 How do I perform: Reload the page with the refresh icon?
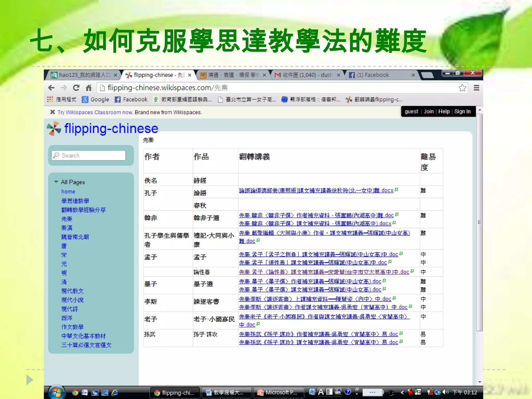[76, 88]
